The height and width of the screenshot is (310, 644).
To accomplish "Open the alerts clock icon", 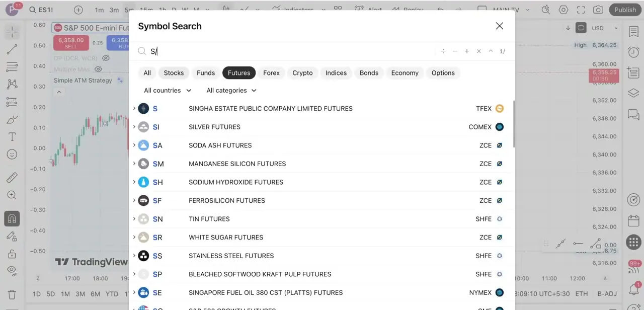I will pos(633,52).
